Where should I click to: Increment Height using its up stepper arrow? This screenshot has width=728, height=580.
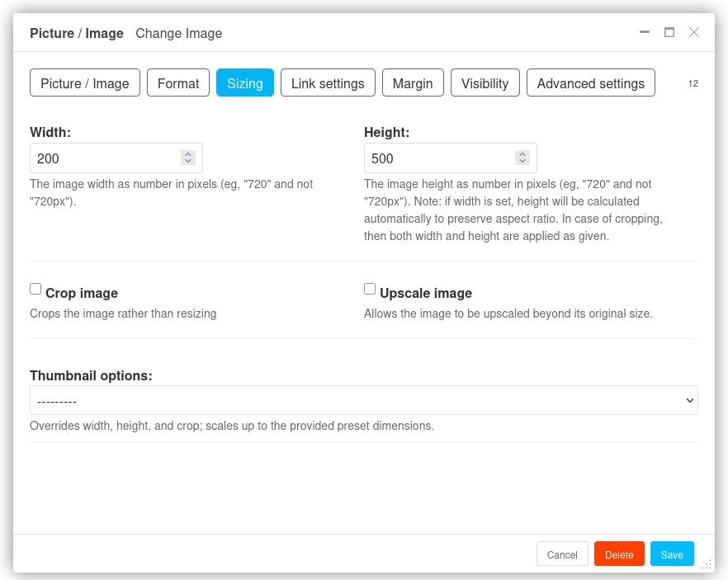(522, 154)
